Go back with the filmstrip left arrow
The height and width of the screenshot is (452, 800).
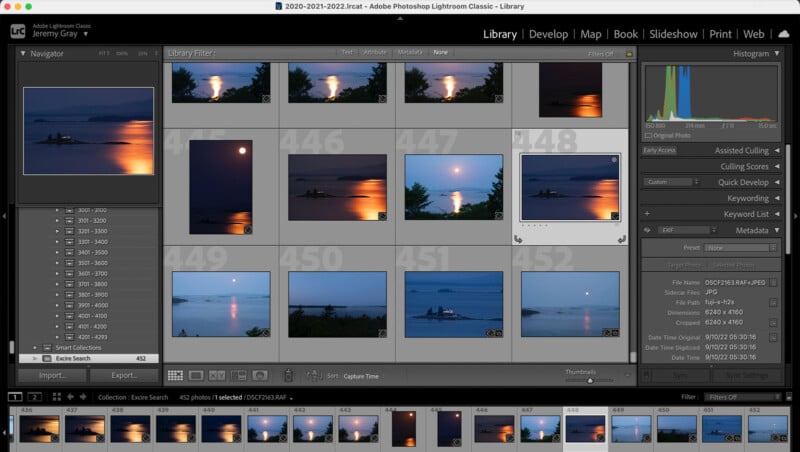pyautogui.click(x=70, y=396)
